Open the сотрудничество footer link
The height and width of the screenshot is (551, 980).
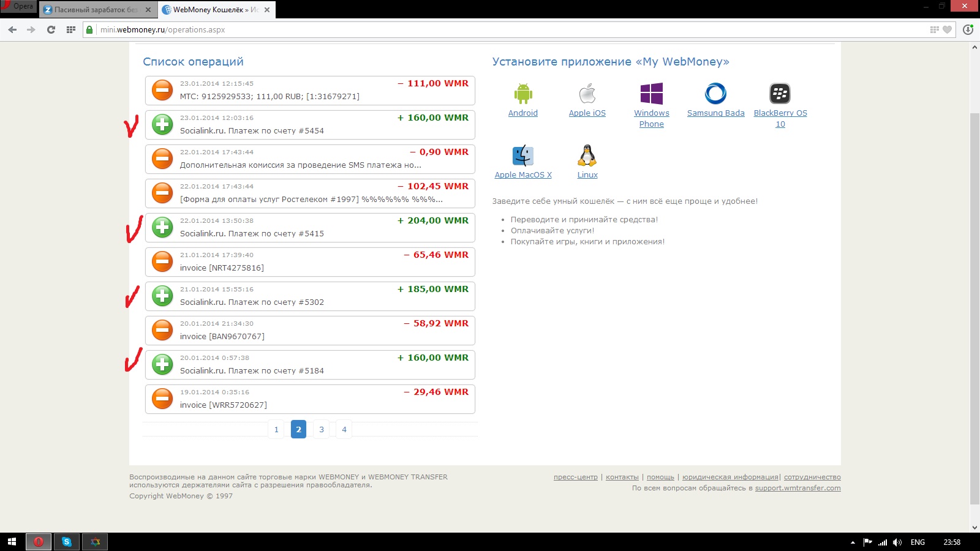pos(812,477)
